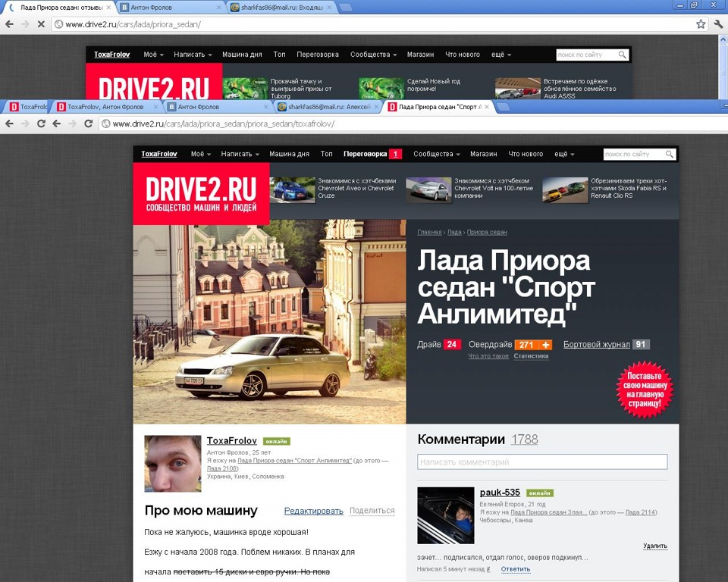The height and width of the screenshot is (582, 728).
Task: Click DRIVE2.RU logo in front window
Action: (x=201, y=194)
